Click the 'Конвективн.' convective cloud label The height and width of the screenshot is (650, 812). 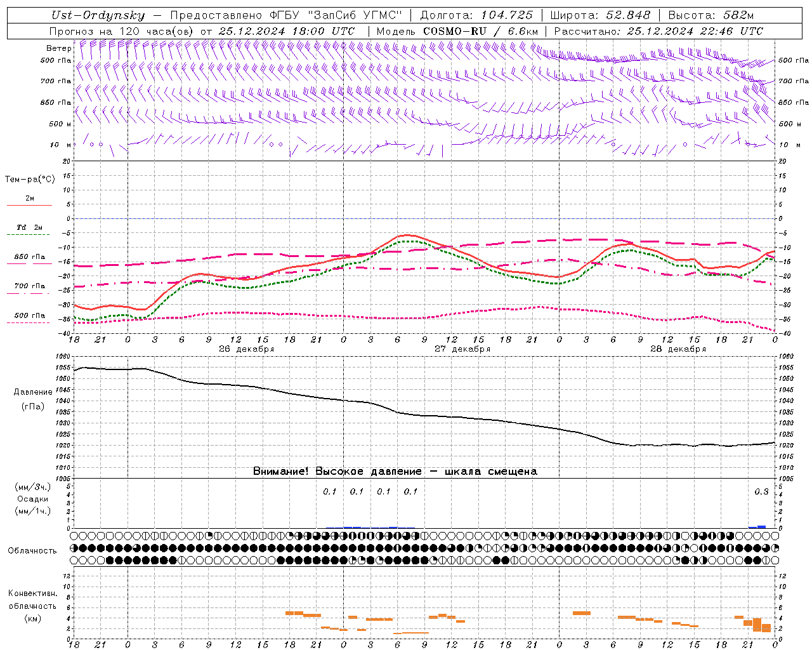coord(32,594)
